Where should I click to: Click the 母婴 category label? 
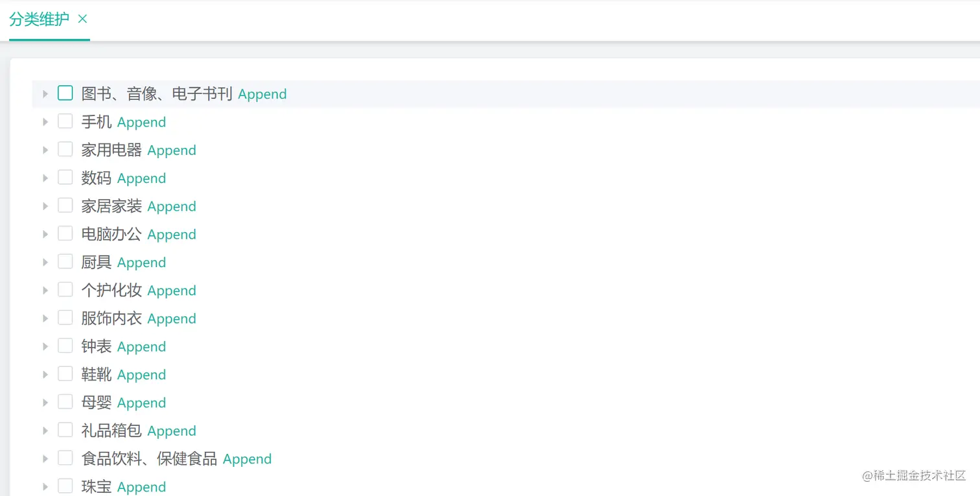tap(97, 403)
